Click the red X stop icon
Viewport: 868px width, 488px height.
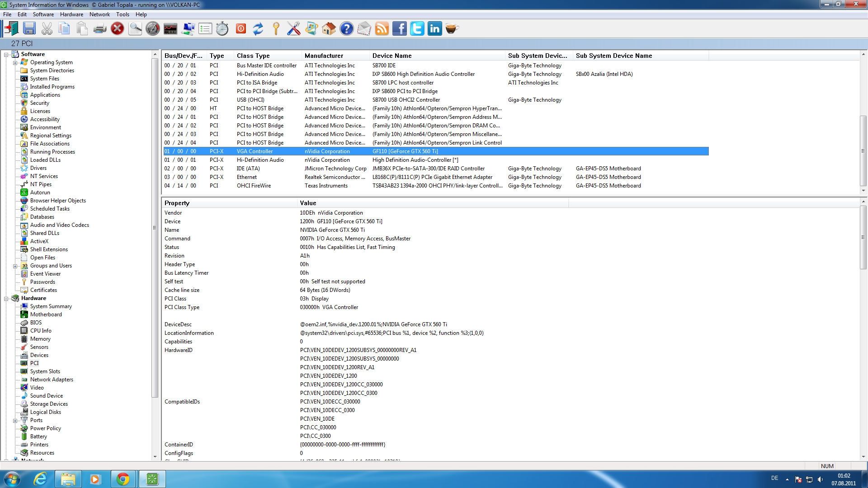coord(118,29)
